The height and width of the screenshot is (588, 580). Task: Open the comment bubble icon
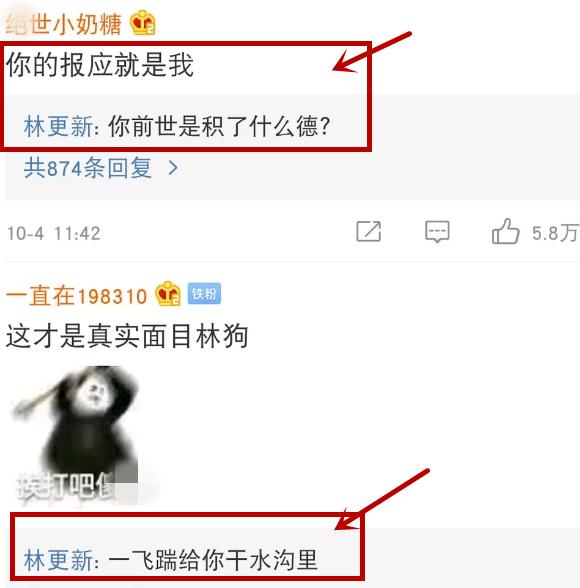pos(437,232)
